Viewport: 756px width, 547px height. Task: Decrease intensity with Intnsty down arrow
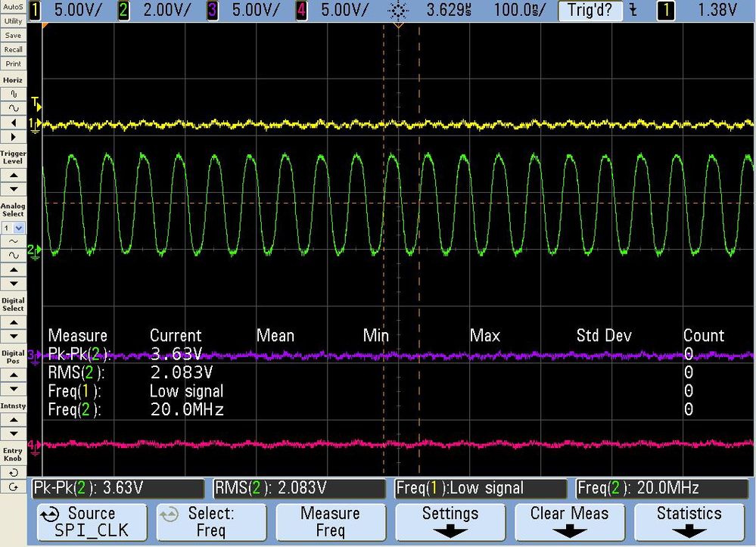14,434
